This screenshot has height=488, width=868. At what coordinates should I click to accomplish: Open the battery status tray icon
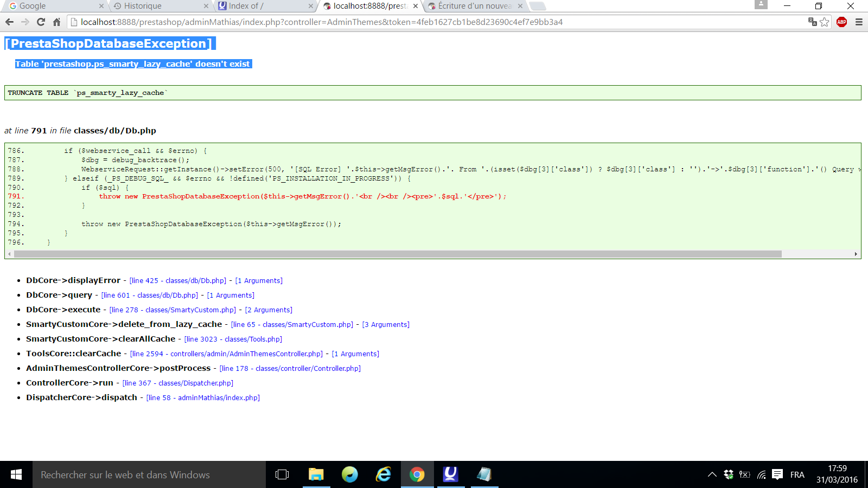click(745, 474)
